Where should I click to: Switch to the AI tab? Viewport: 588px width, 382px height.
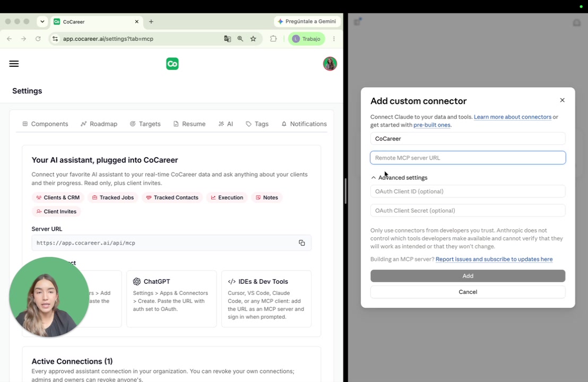coord(226,124)
